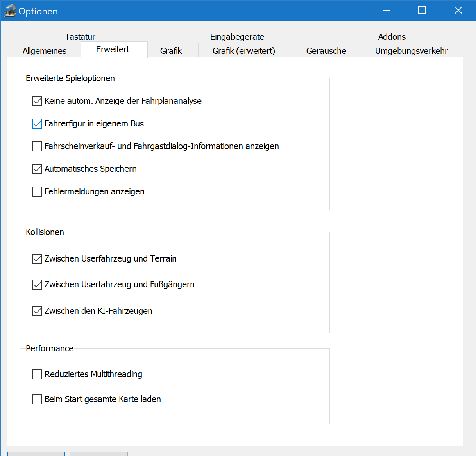
Task: Enable Reduziertes Multithreading
Action: [37, 374]
